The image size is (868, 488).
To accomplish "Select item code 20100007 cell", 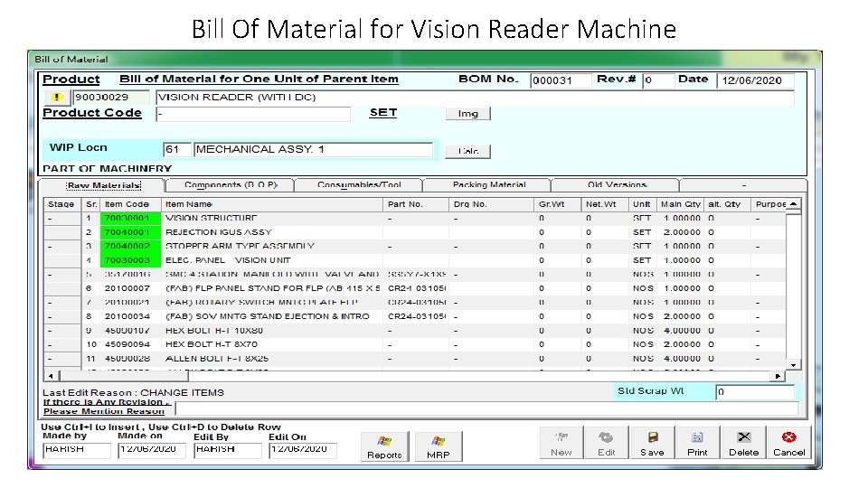I will coord(130,288).
